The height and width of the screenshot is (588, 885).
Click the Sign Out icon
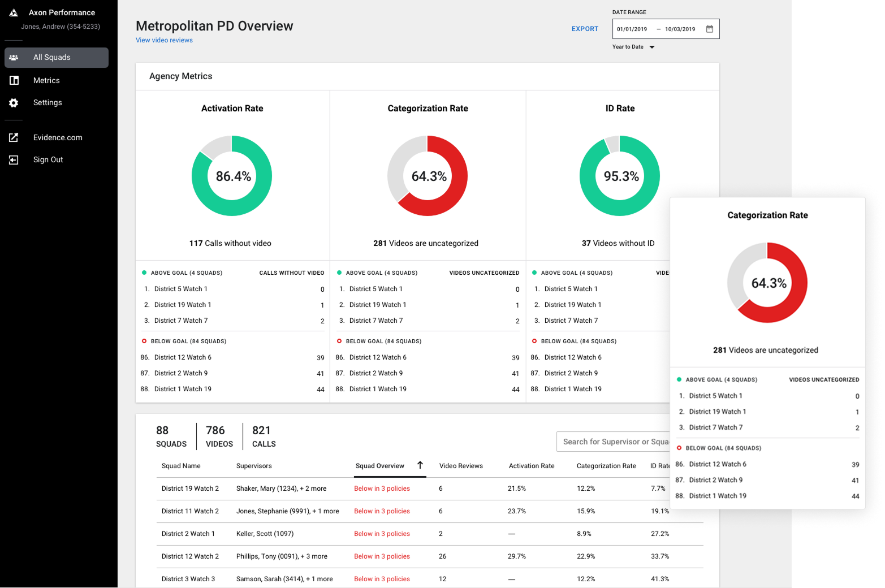(x=14, y=160)
